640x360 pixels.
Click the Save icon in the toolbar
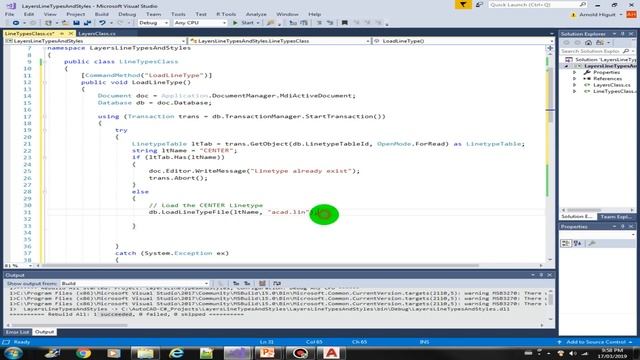tap(76, 23)
